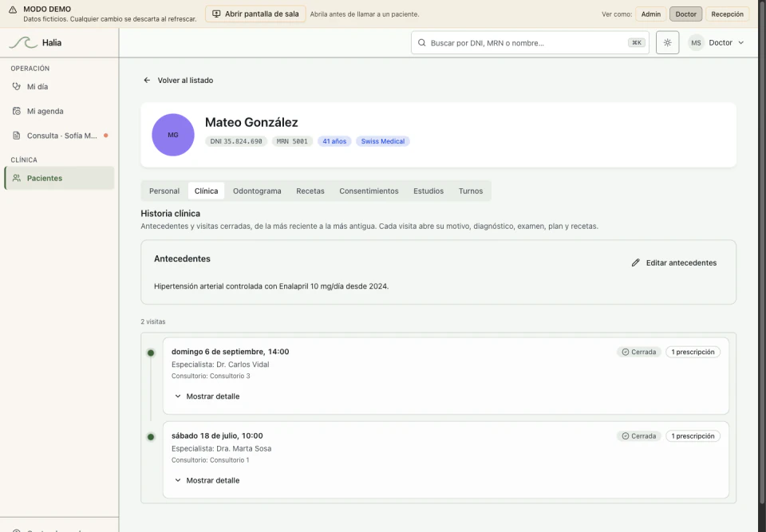This screenshot has height=532, width=766.
Task: Open the Consentimientos tab
Action: tap(369, 191)
